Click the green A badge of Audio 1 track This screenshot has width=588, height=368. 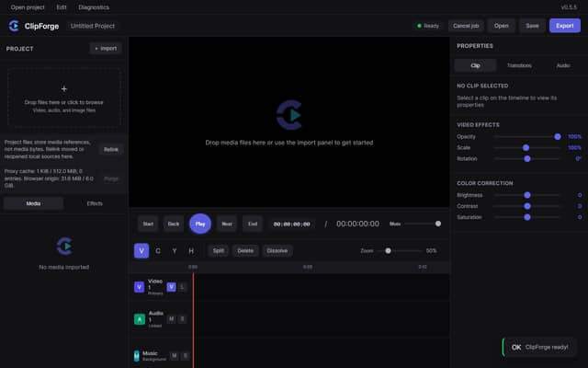pos(140,319)
